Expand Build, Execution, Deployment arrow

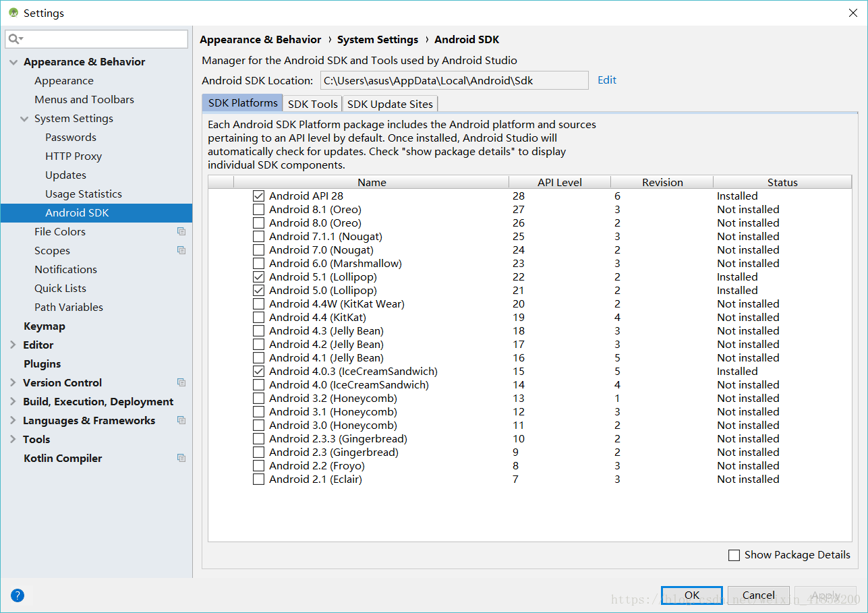click(x=13, y=401)
